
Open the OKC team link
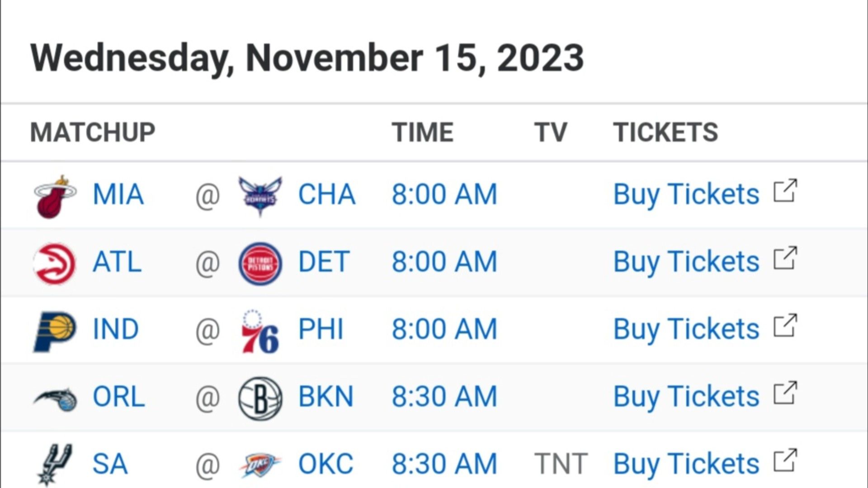(325, 464)
